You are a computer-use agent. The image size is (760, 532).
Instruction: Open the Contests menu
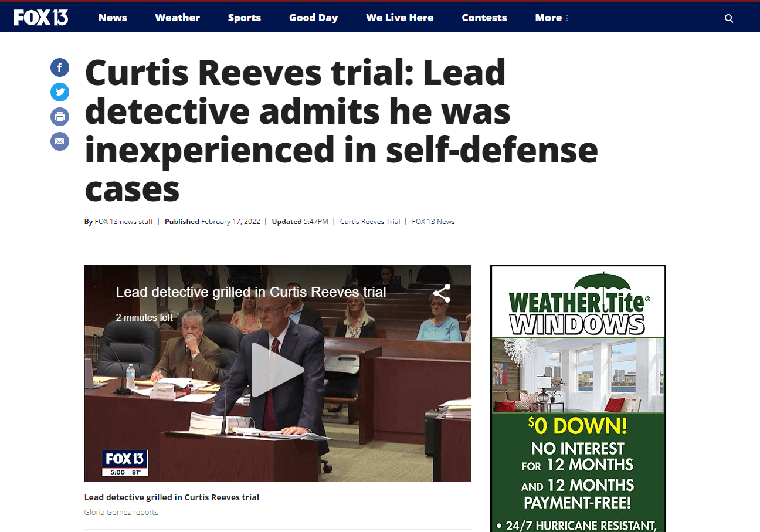[484, 18]
